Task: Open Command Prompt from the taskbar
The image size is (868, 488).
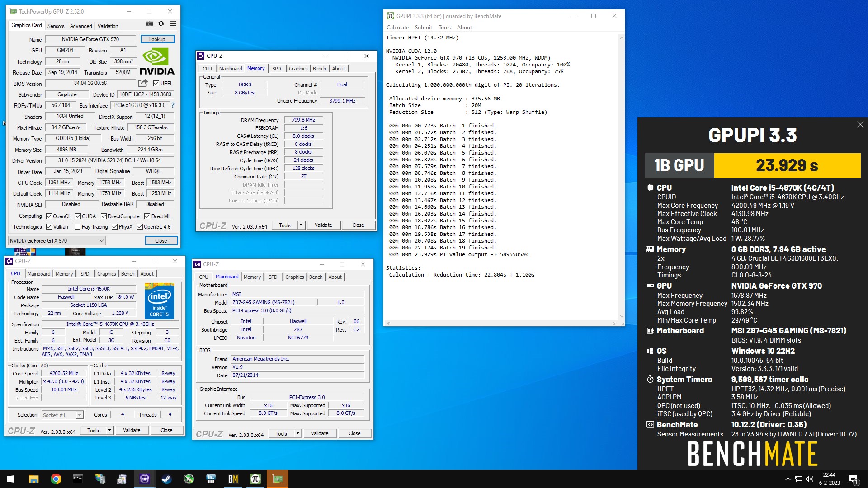Action: [x=78, y=479]
